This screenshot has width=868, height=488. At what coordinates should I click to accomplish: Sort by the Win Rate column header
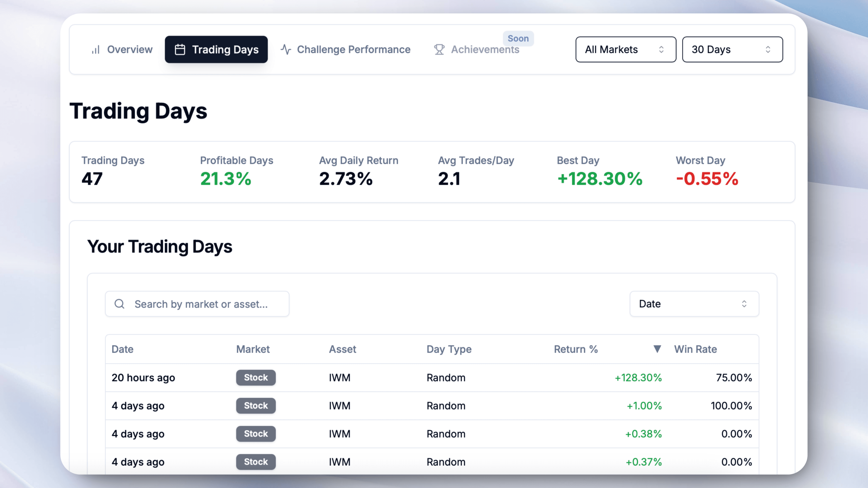696,349
